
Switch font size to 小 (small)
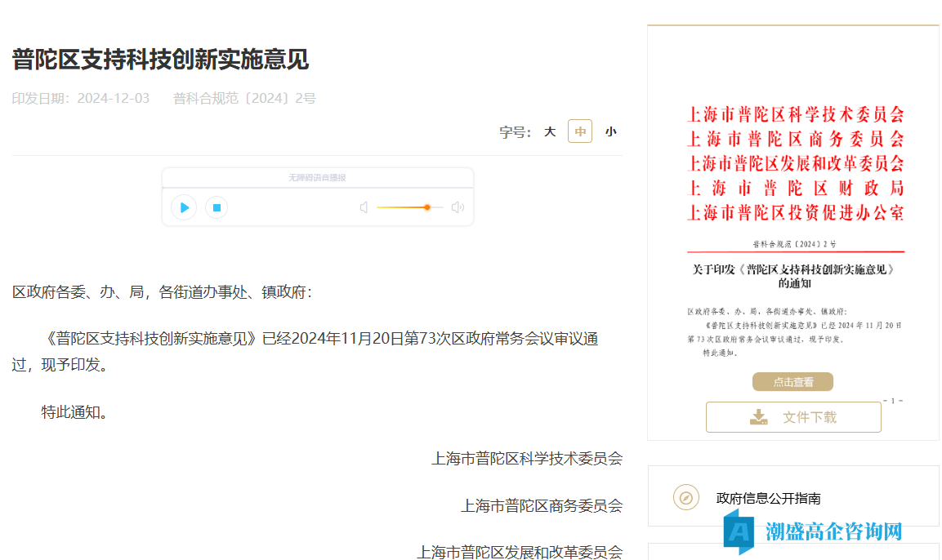click(x=610, y=131)
